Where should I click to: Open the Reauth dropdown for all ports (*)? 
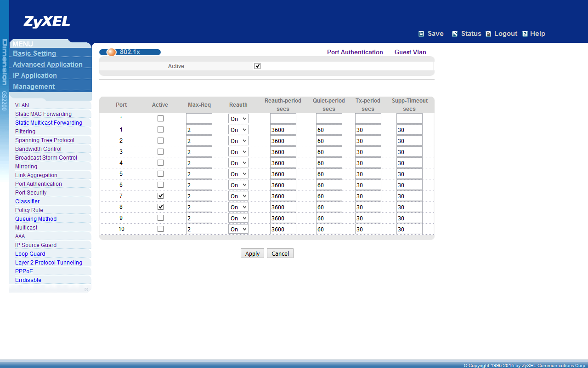click(238, 119)
